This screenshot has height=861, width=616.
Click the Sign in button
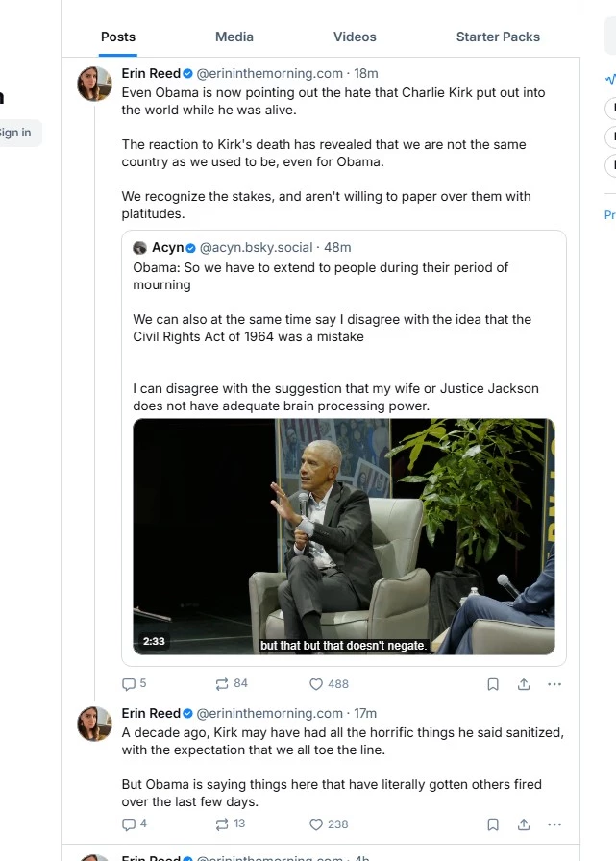(x=15, y=133)
